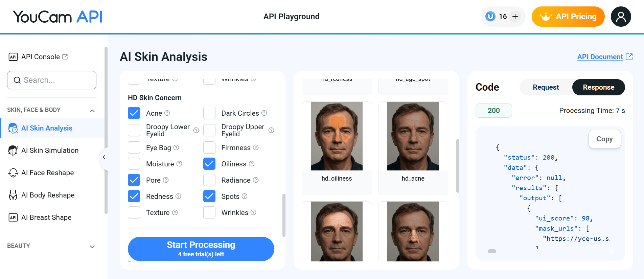This screenshot has width=644, height=279.
Task: Click the plus icon to add credits
Action: (515, 17)
